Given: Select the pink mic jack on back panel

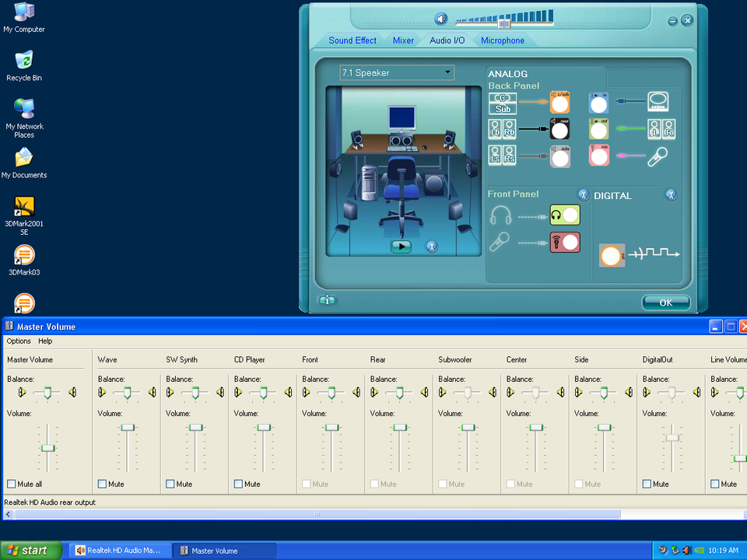Looking at the screenshot, I should click(x=598, y=156).
